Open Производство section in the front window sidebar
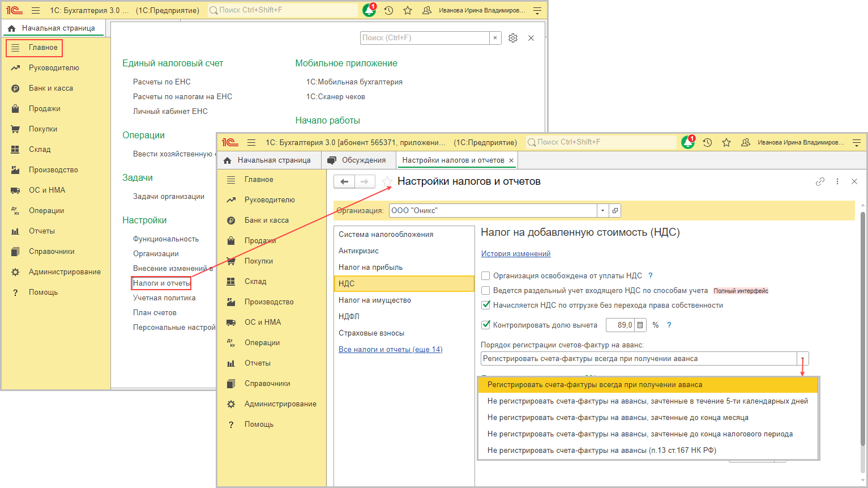The image size is (868, 488). (269, 302)
